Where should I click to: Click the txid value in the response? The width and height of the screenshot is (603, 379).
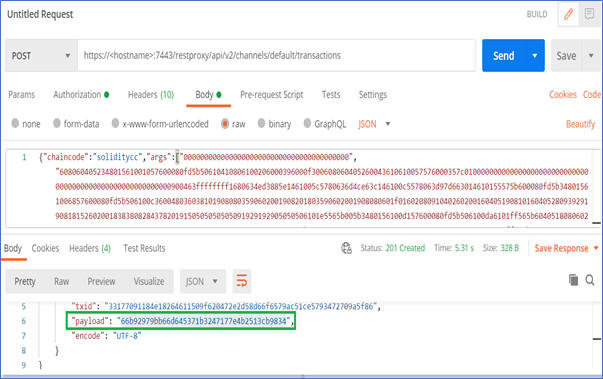point(241,306)
